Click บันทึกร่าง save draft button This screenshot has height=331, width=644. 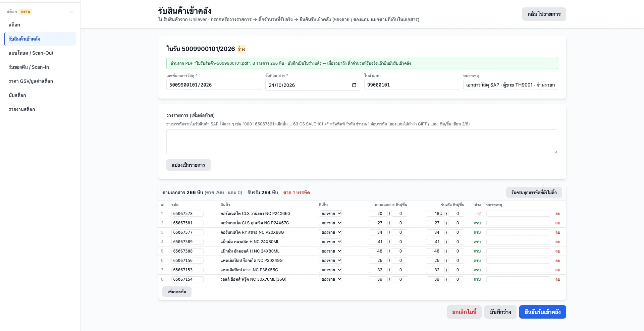[500, 312]
